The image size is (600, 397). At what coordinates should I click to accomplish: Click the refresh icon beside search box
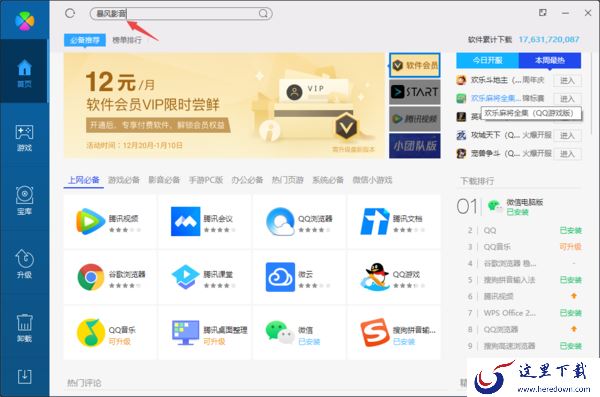click(70, 13)
